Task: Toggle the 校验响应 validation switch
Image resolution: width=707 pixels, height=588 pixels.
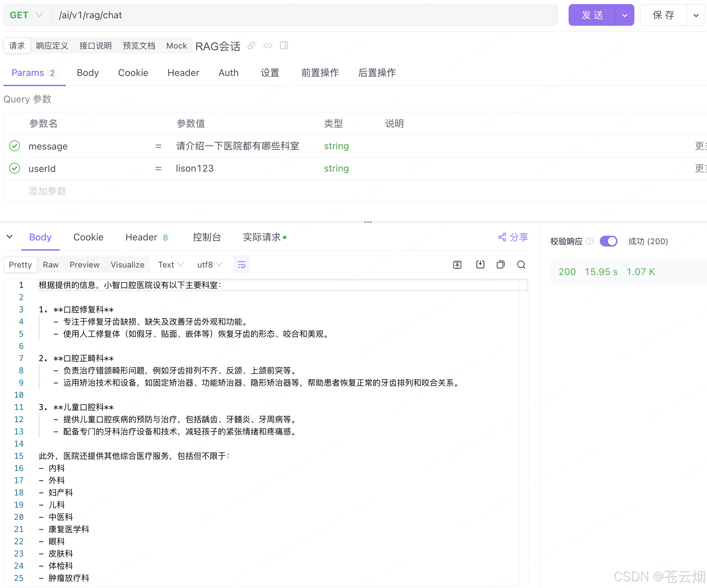Action: pos(608,241)
